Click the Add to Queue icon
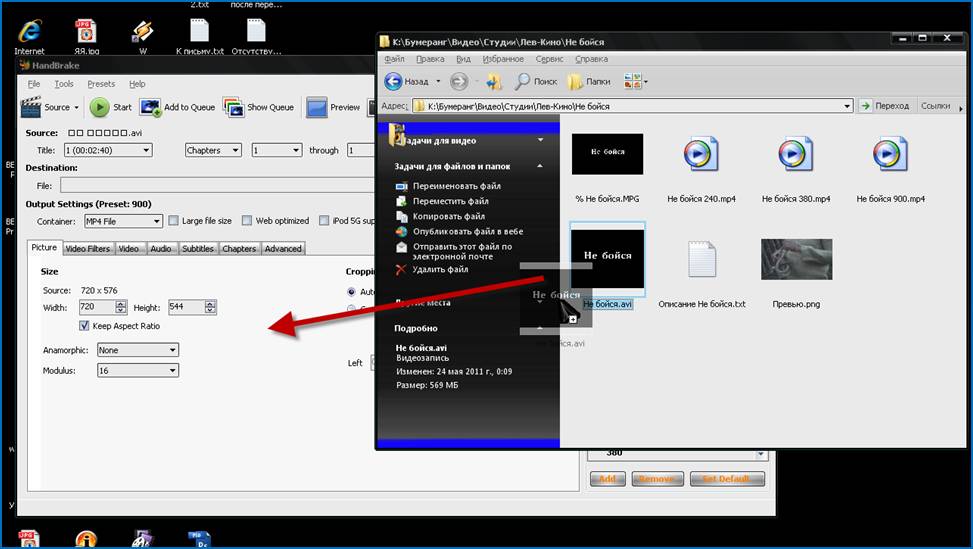 tap(150, 107)
